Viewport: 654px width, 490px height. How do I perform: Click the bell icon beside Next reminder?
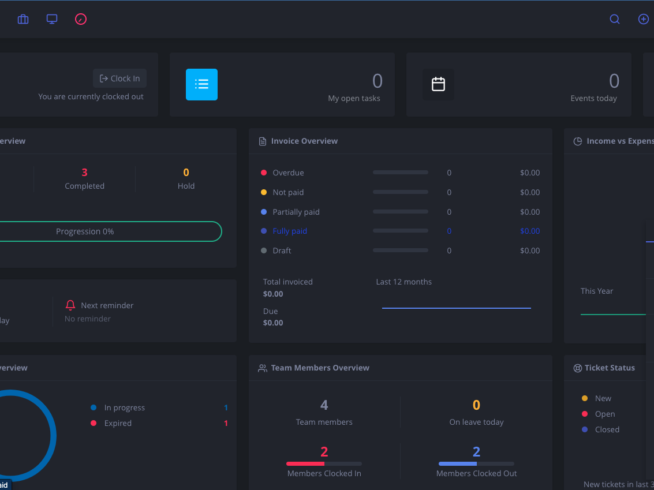tap(70, 305)
